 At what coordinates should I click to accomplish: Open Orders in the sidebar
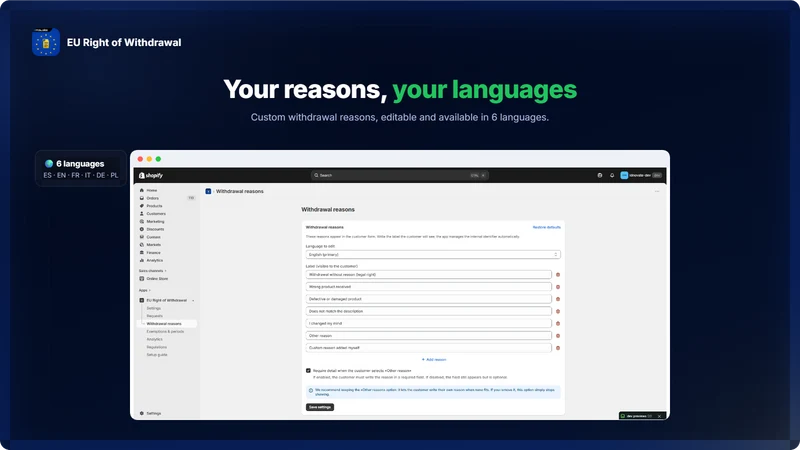pos(153,198)
